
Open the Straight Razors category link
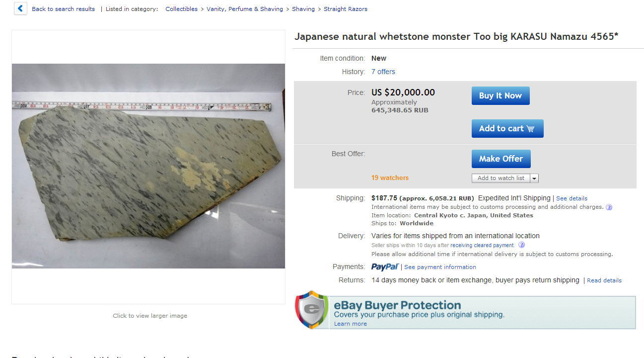(x=346, y=9)
